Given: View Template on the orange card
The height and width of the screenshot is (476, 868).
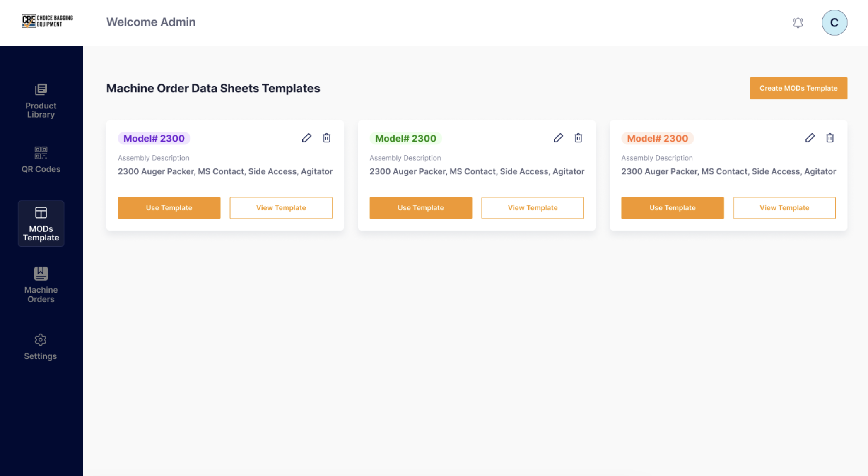Looking at the screenshot, I should pyautogui.click(x=784, y=208).
